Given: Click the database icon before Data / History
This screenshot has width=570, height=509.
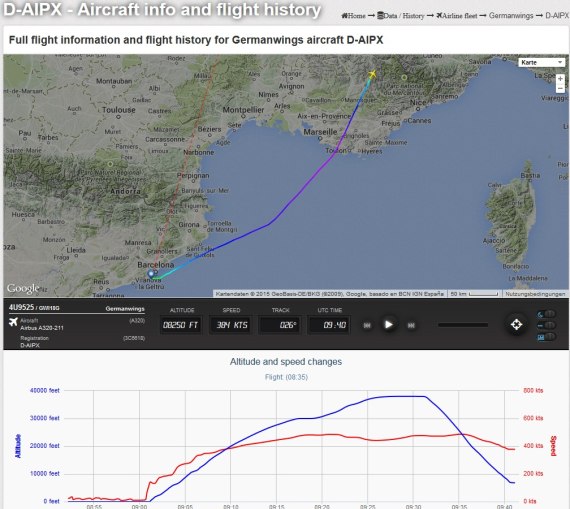Looking at the screenshot, I should [x=381, y=15].
